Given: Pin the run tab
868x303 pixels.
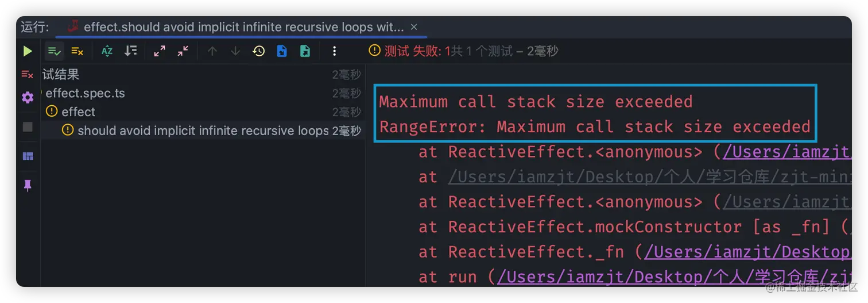Looking at the screenshot, I should [28, 186].
